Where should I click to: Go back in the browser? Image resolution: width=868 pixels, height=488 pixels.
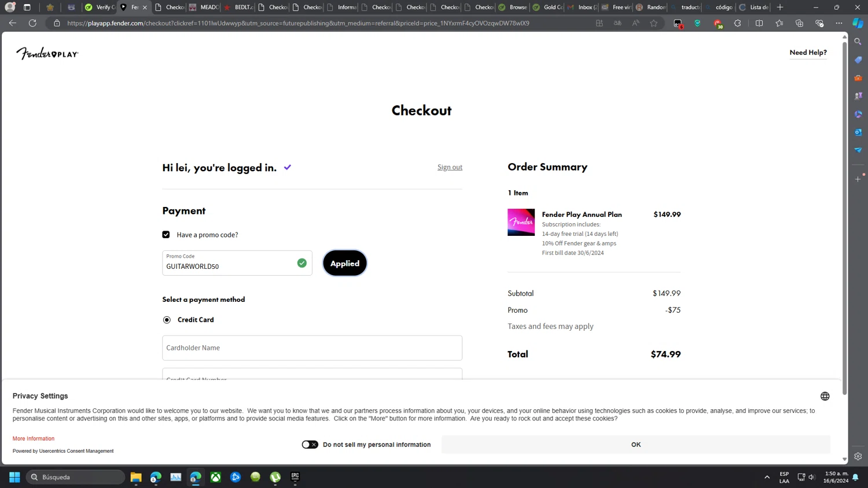click(13, 23)
